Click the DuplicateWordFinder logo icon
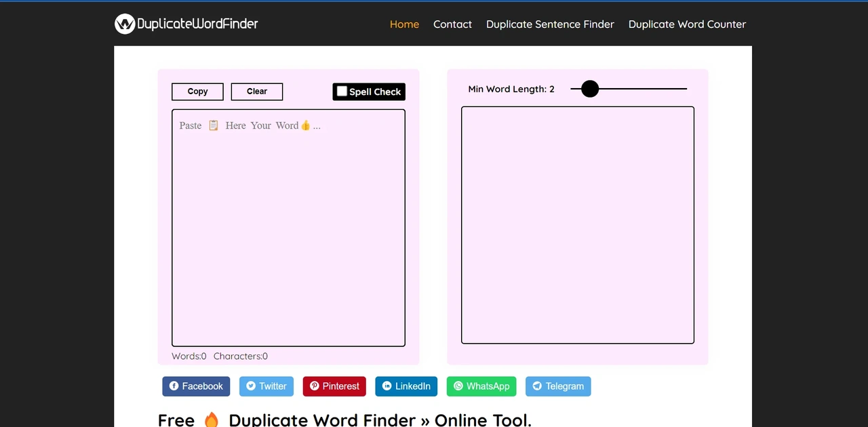Screen dimensions: 868x427 [x=124, y=24]
